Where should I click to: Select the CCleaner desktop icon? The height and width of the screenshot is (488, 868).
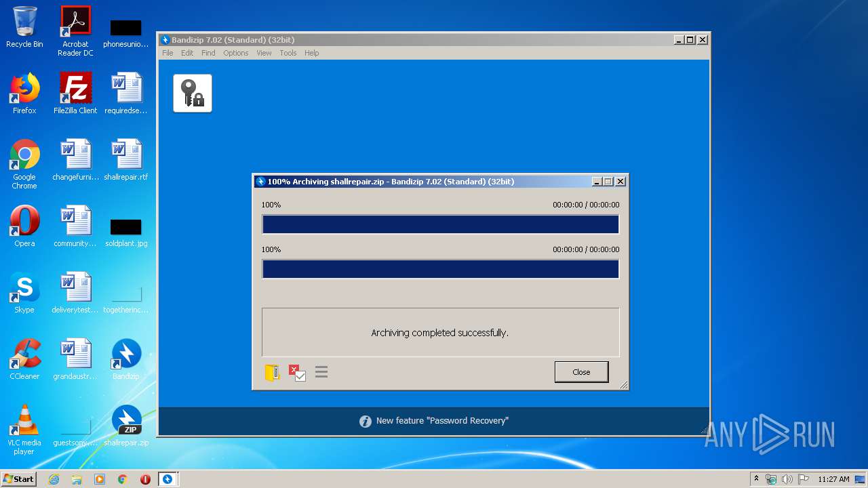24,359
